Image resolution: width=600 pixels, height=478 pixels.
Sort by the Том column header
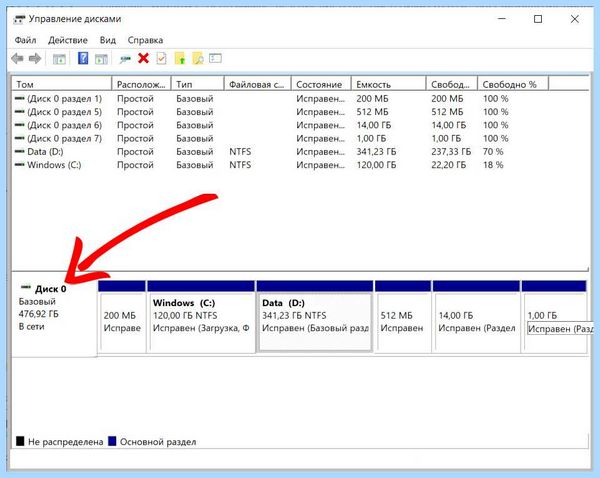pos(62,84)
